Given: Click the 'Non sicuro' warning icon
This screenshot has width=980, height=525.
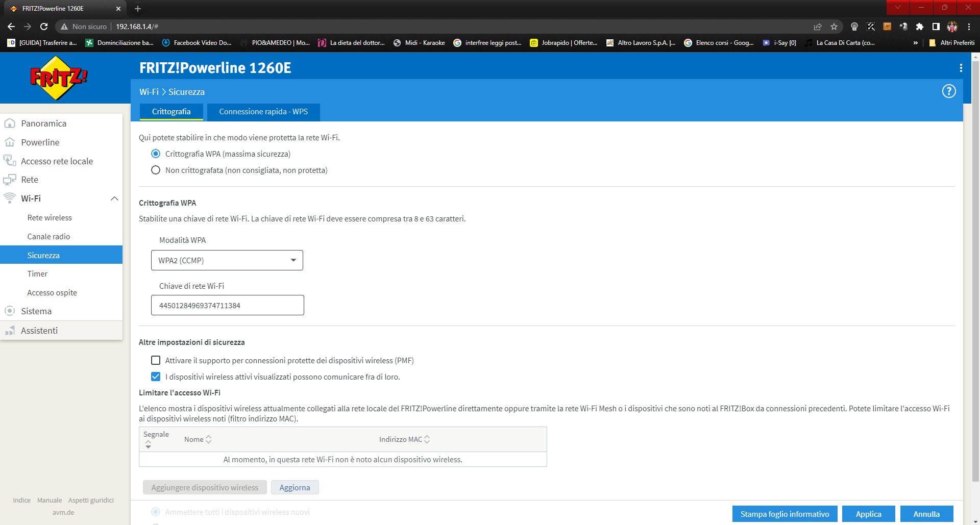Looking at the screenshot, I should [x=64, y=27].
